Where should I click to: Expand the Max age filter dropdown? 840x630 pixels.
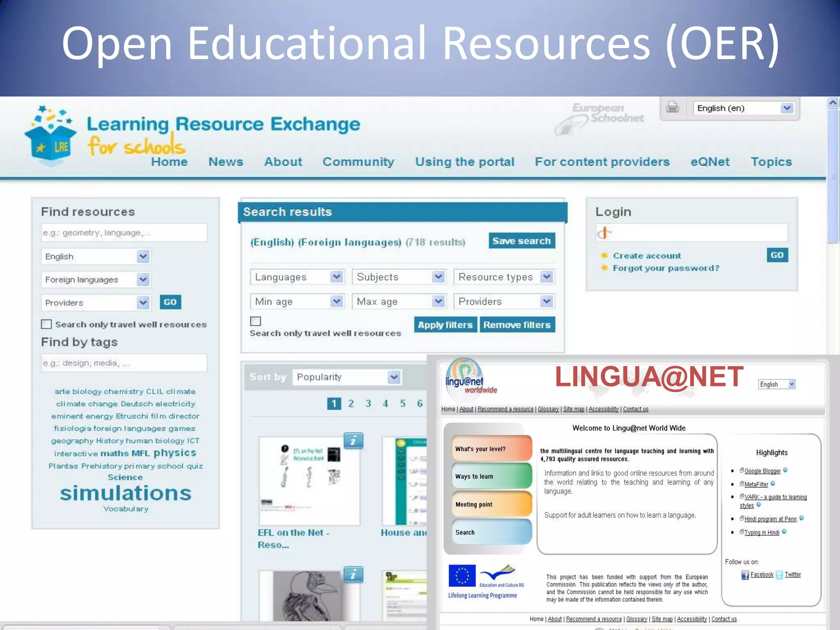click(x=399, y=301)
